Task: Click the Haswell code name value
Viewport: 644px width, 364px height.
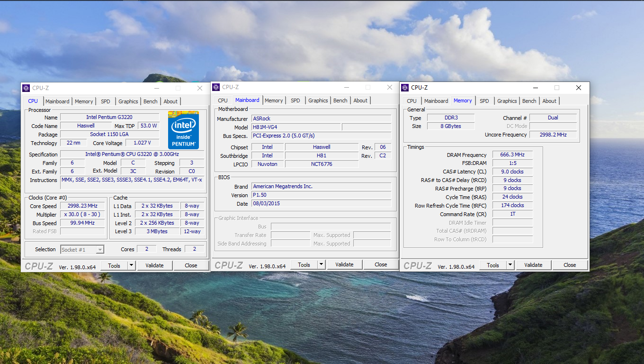Action: click(86, 126)
